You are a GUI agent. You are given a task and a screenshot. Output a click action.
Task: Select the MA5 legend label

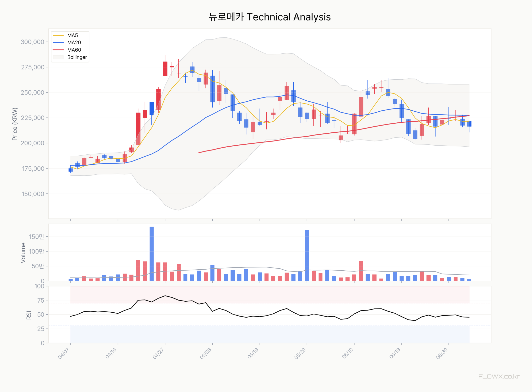pos(73,35)
